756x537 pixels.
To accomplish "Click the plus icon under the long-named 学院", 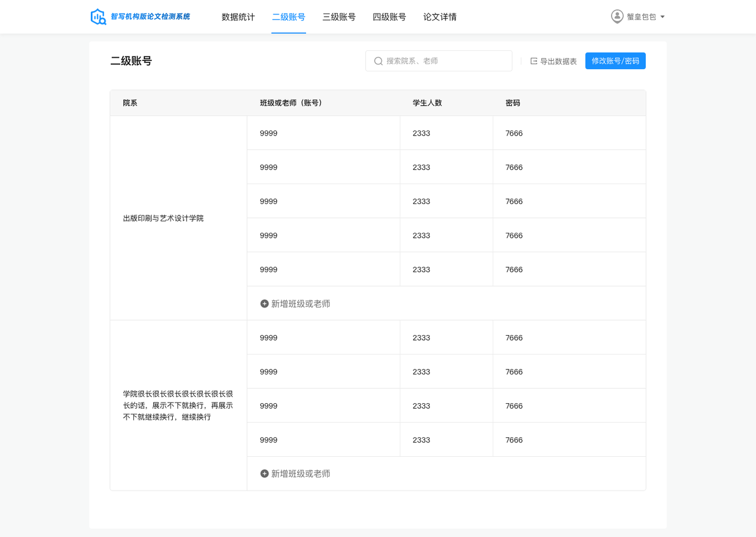I will tap(265, 473).
